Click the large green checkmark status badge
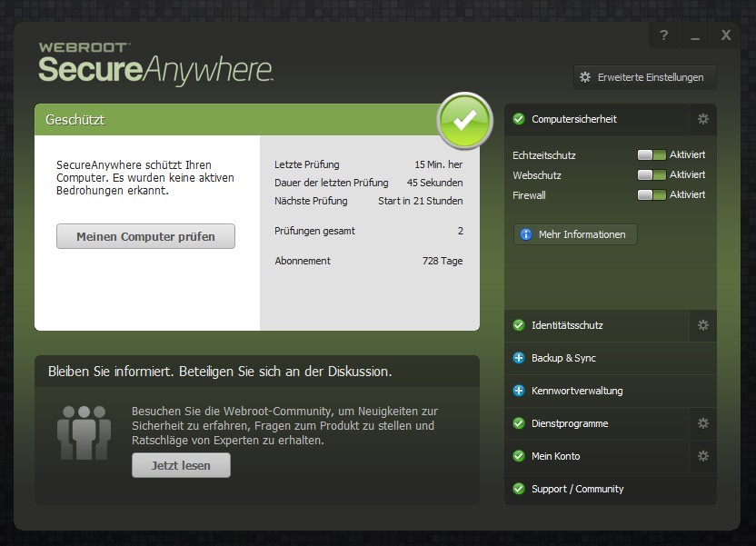Image resolution: width=756 pixels, height=546 pixels. pos(464,120)
